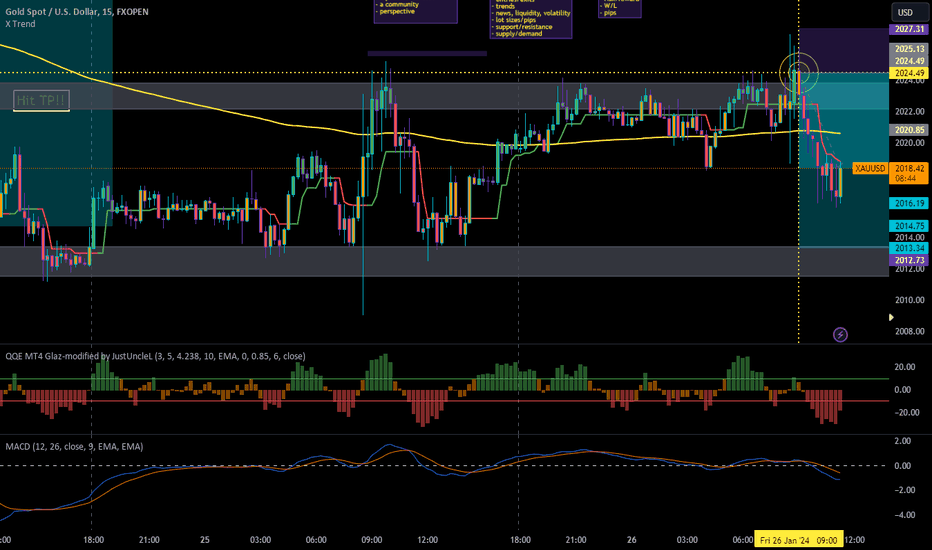Click the 2022.00 price scale value
This screenshot has width=932, height=550.
909,111
